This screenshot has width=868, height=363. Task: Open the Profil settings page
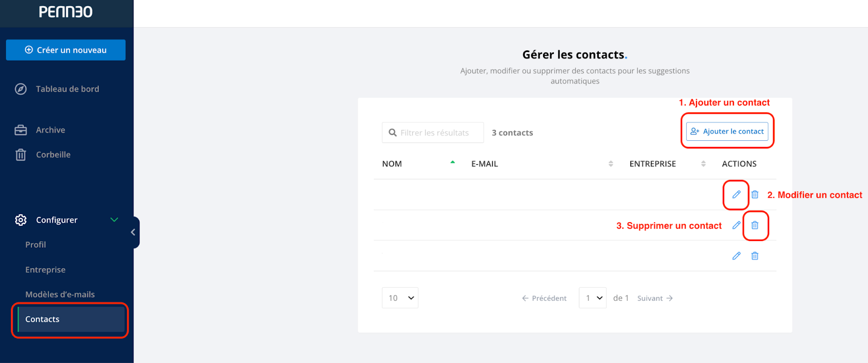point(35,245)
